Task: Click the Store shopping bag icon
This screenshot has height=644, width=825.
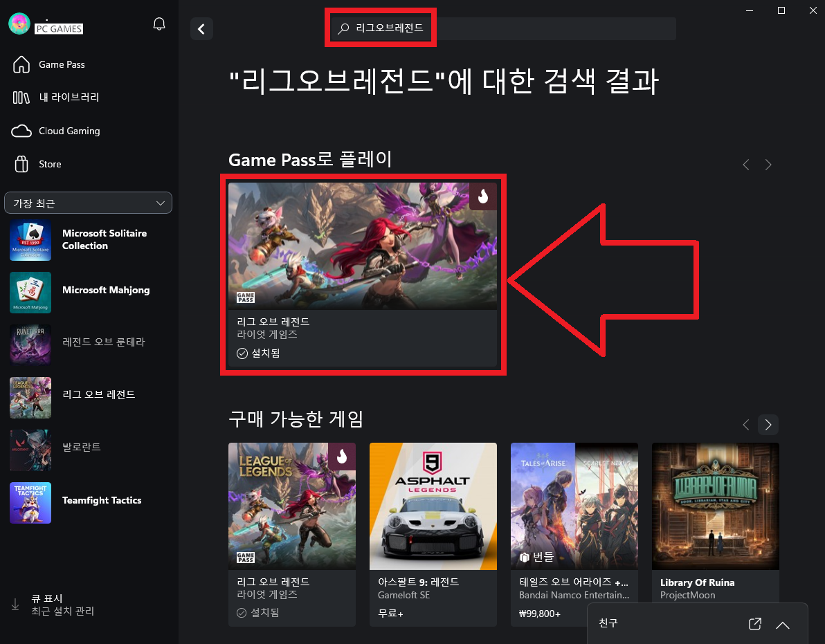Action: pyautogui.click(x=21, y=164)
